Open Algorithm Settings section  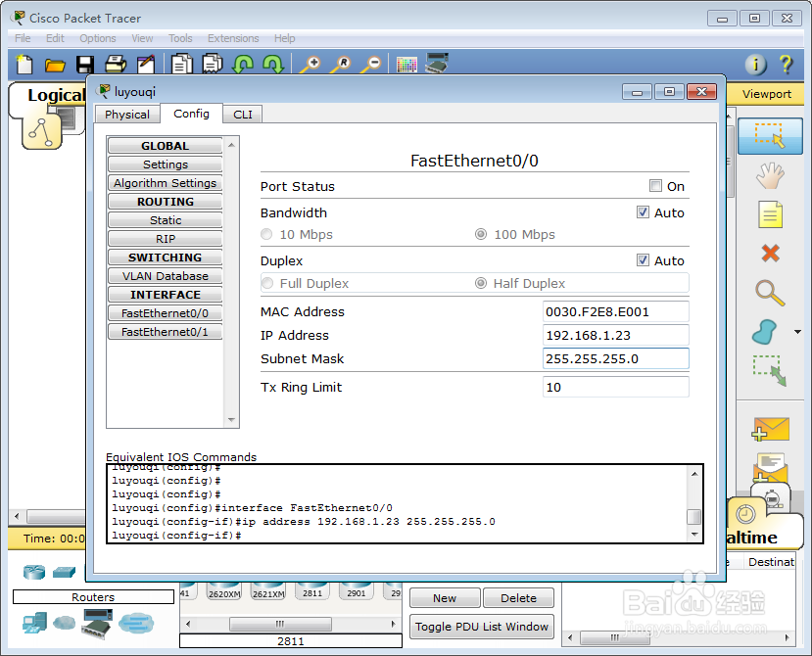[166, 183]
